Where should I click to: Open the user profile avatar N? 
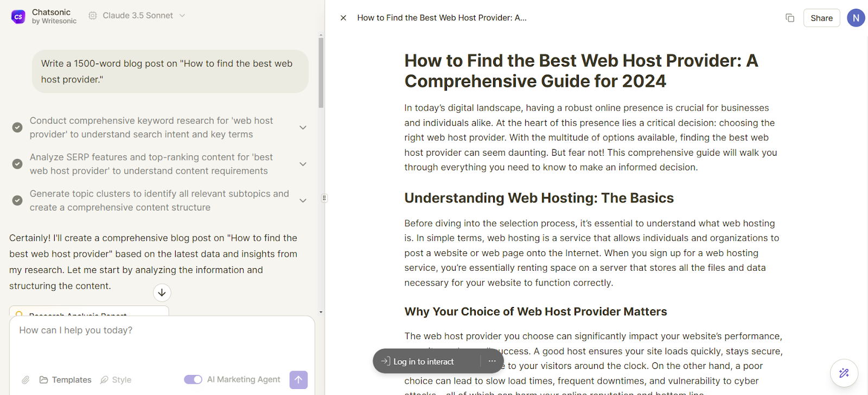(856, 18)
